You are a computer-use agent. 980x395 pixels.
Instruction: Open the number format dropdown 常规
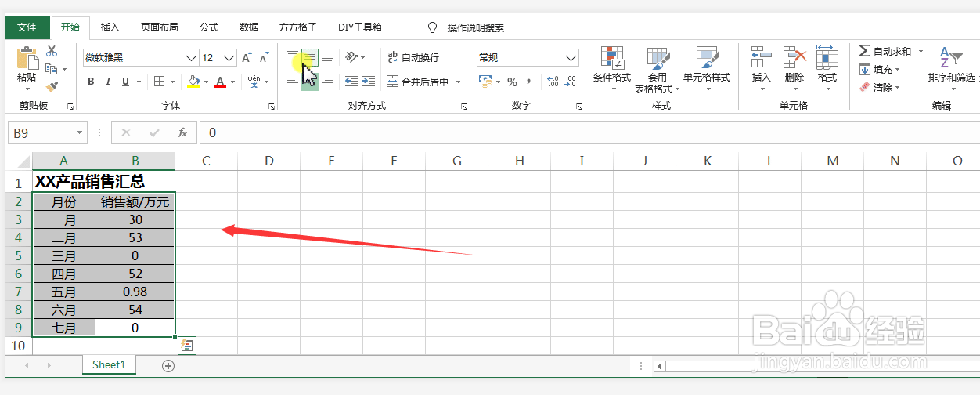pyautogui.click(x=571, y=58)
